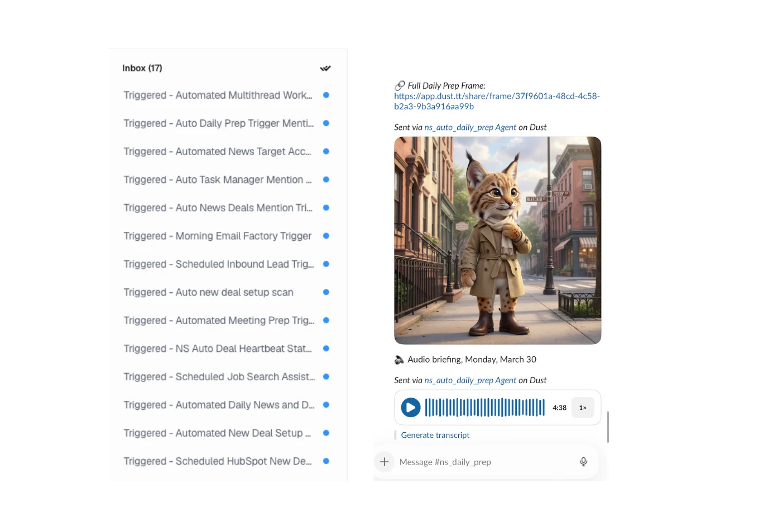768x532 pixels.
Task: Open "Triggered - Automated News Target Acc..." item
Action: point(217,152)
